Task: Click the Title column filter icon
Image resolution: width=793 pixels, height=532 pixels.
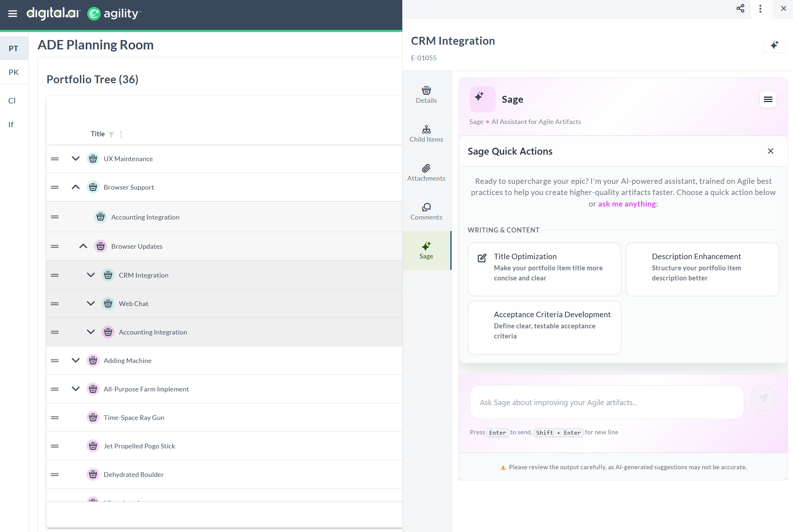Action: [x=111, y=134]
